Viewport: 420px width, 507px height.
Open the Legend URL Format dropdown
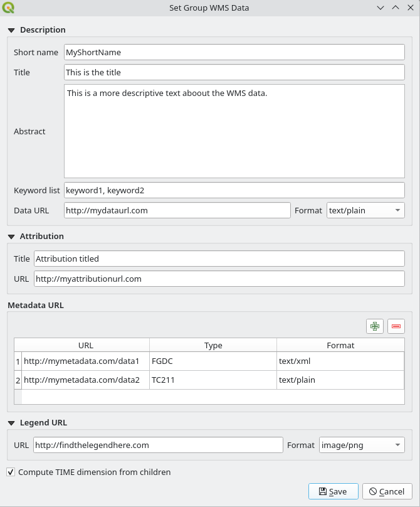[362, 445]
